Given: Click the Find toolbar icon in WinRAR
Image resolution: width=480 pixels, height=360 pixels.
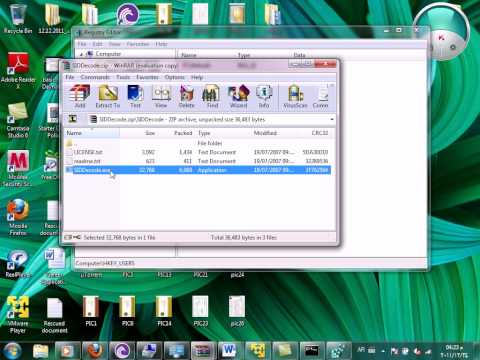Looking at the screenshot, I should [212, 96].
